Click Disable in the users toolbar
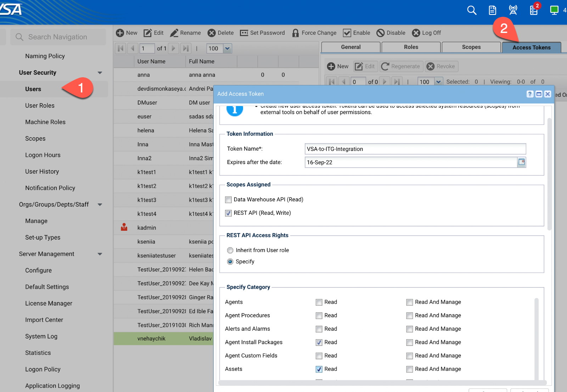 click(391, 33)
